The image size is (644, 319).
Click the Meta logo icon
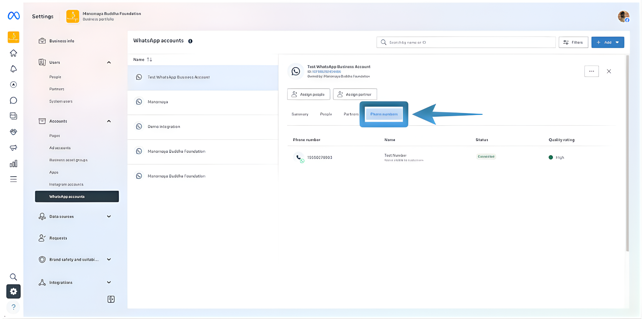[x=14, y=15]
